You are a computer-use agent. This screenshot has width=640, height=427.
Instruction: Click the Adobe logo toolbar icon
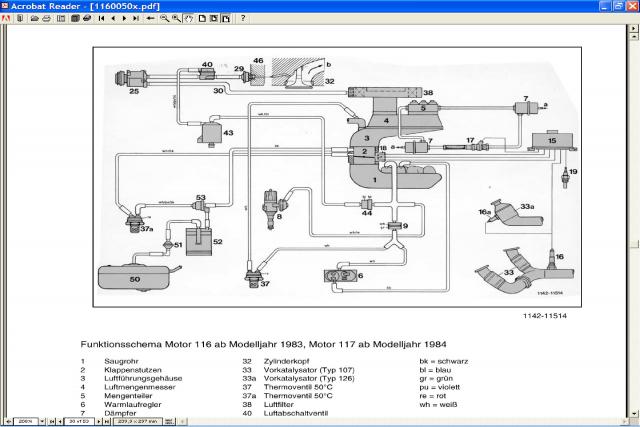pos(6,18)
